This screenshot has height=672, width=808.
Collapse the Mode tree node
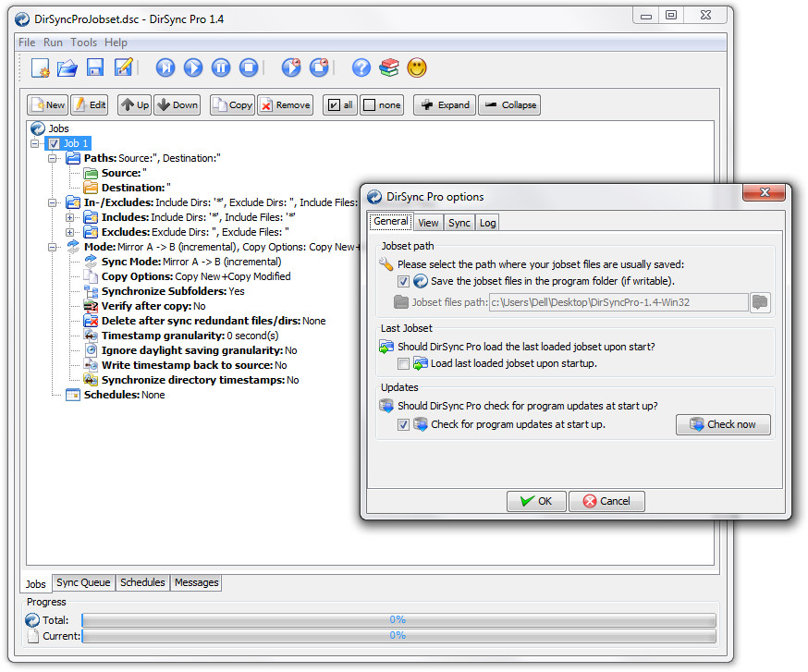[52, 248]
